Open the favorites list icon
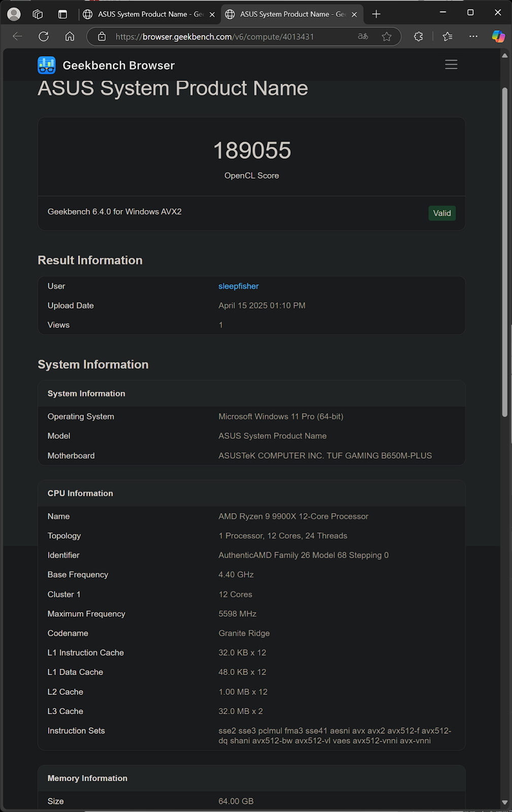Viewport: 512px width, 812px height. pos(448,37)
